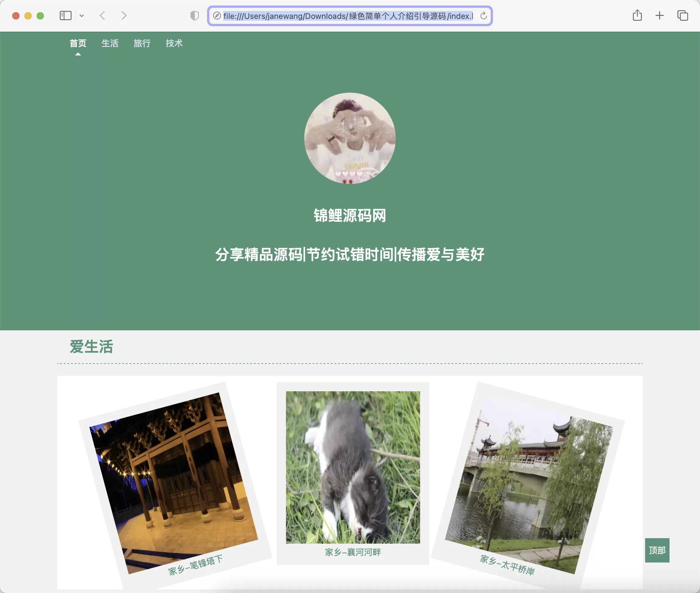Open the privacy report shield icon
Screen dimensions: 700x593
click(195, 16)
